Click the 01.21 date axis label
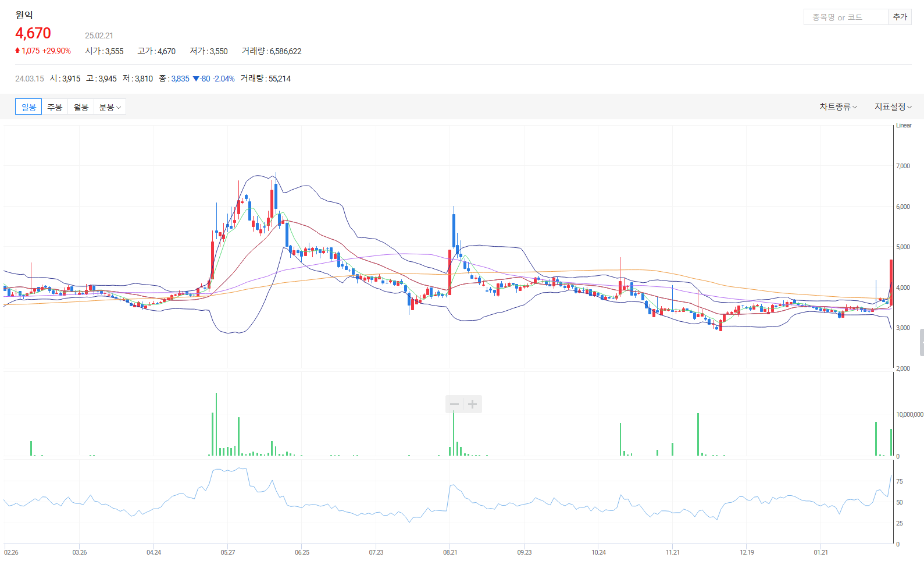Image resolution: width=924 pixels, height=561 pixels. (821, 552)
